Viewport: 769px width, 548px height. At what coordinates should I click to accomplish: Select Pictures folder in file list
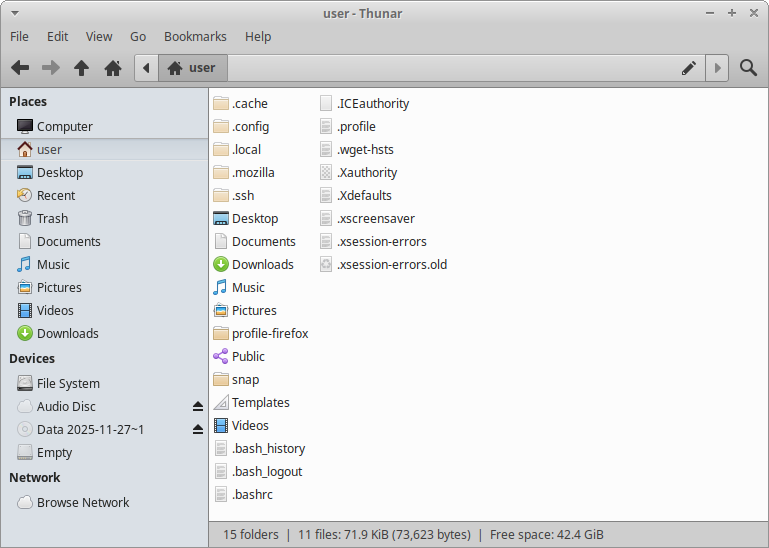pos(245,311)
